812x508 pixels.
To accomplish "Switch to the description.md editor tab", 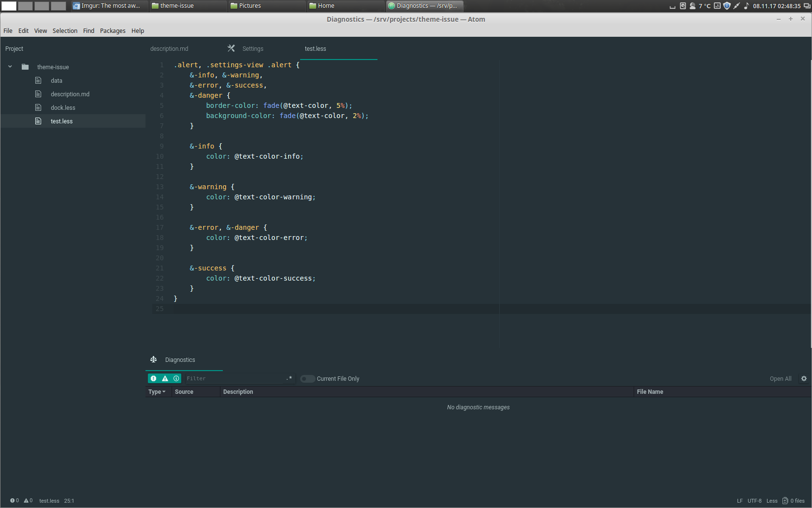I will click(169, 49).
